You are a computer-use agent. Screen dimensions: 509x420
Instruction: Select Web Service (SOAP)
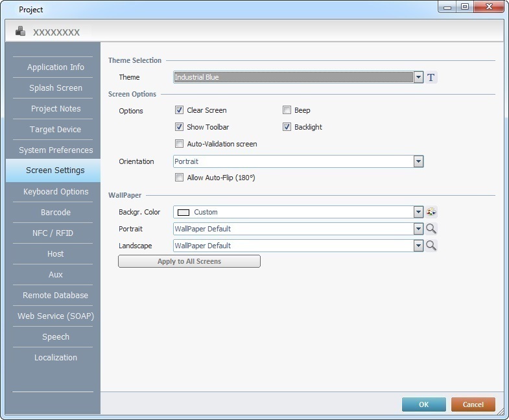coord(56,316)
